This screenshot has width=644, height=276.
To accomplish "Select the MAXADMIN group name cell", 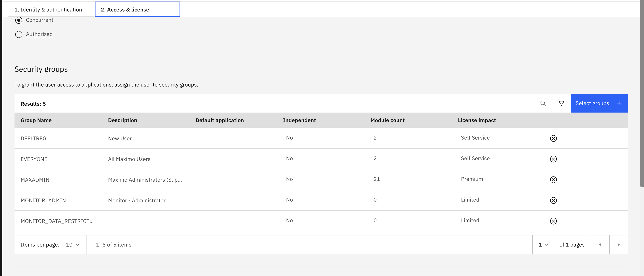I will (35, 180).
